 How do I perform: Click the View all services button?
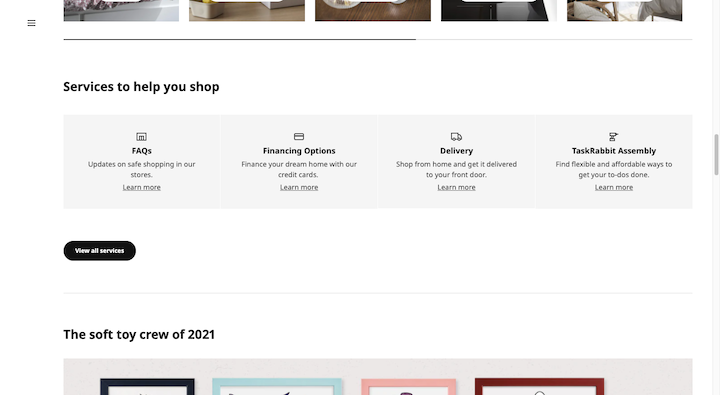[100, 251]
